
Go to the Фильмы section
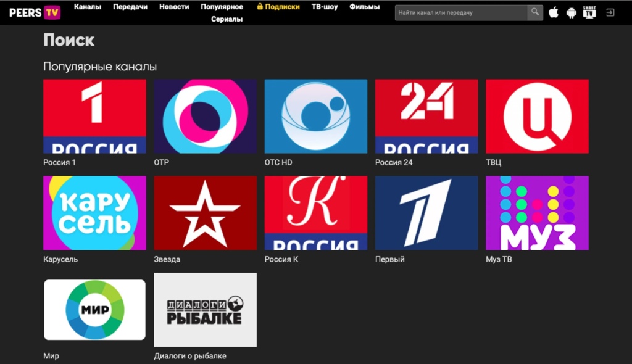[364, 7]
